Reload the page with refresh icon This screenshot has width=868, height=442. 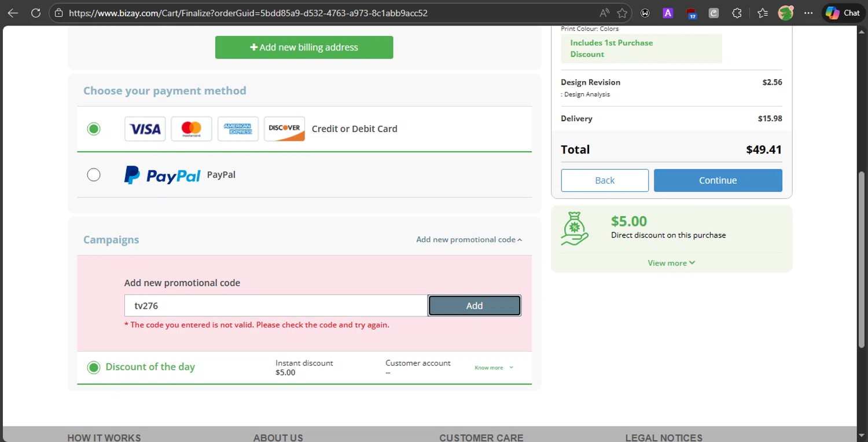coord(36,13)
